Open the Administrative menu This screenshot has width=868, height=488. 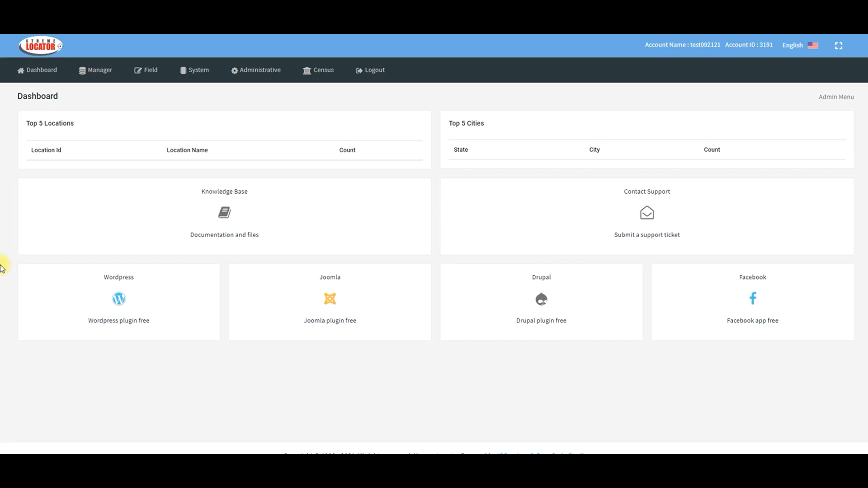coord(256,70)
